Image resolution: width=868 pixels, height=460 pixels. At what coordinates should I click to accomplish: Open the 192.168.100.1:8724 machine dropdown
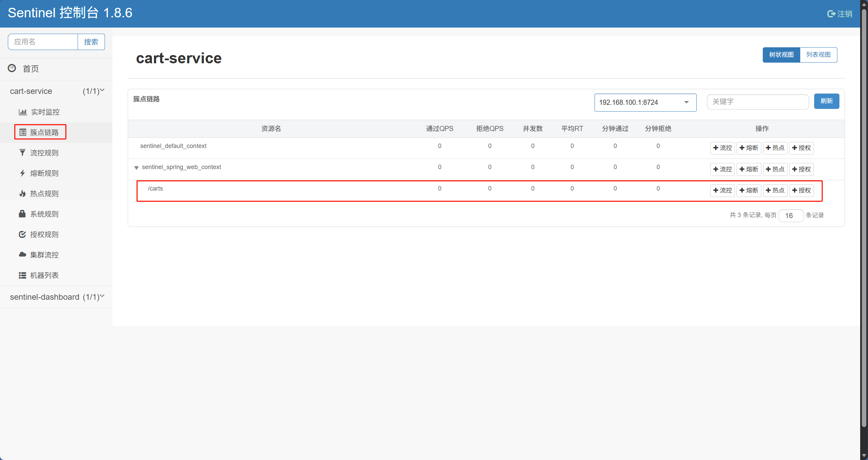pyautogui.click(x=645, y=102)
